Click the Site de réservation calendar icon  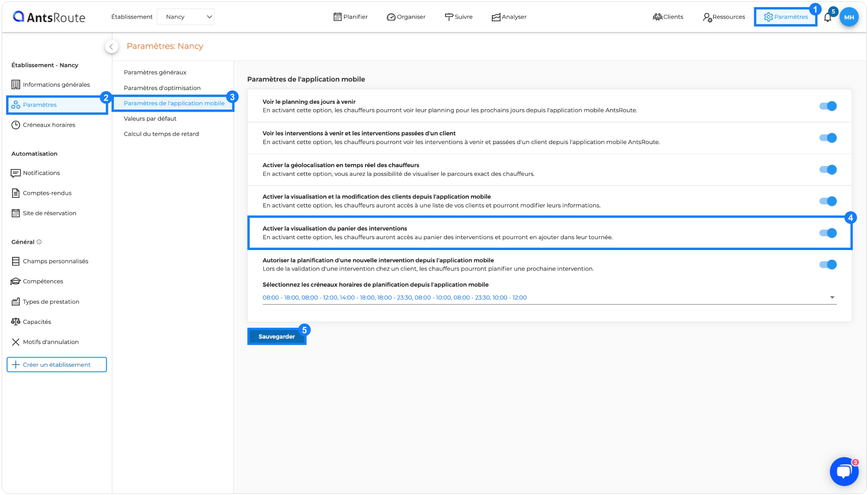tap(15, 213)
